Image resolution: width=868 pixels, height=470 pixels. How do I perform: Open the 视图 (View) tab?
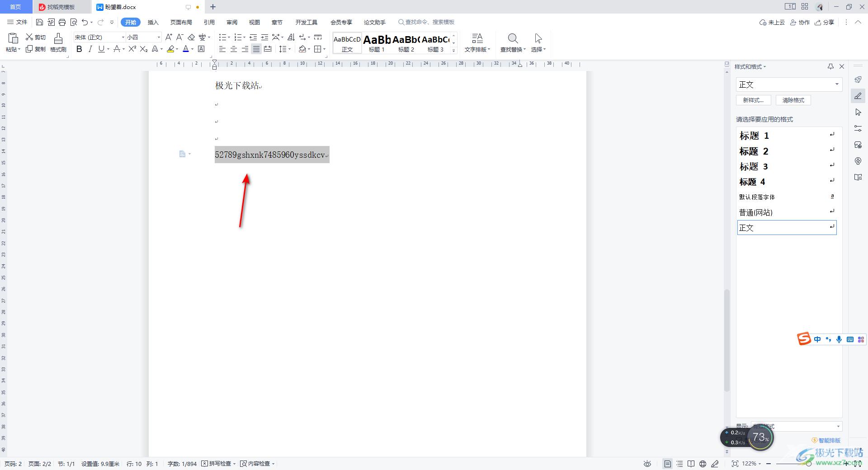(255, 22)
